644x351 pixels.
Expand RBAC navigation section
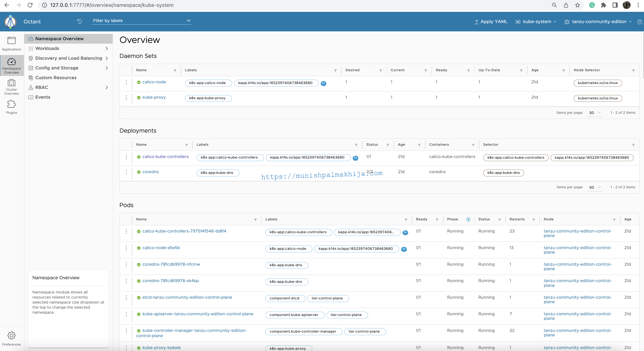pyautogui.click(x=107, y=87)
